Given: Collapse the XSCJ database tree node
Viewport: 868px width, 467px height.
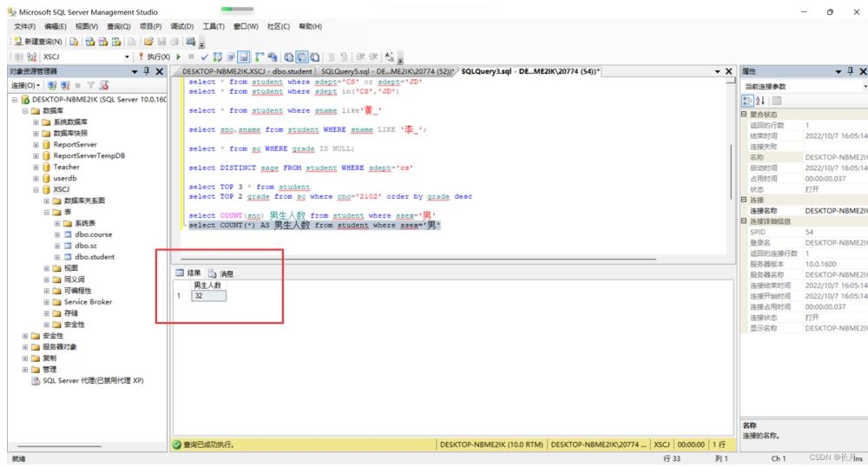Looking at the screenshot, I should [x=36, y=189].
